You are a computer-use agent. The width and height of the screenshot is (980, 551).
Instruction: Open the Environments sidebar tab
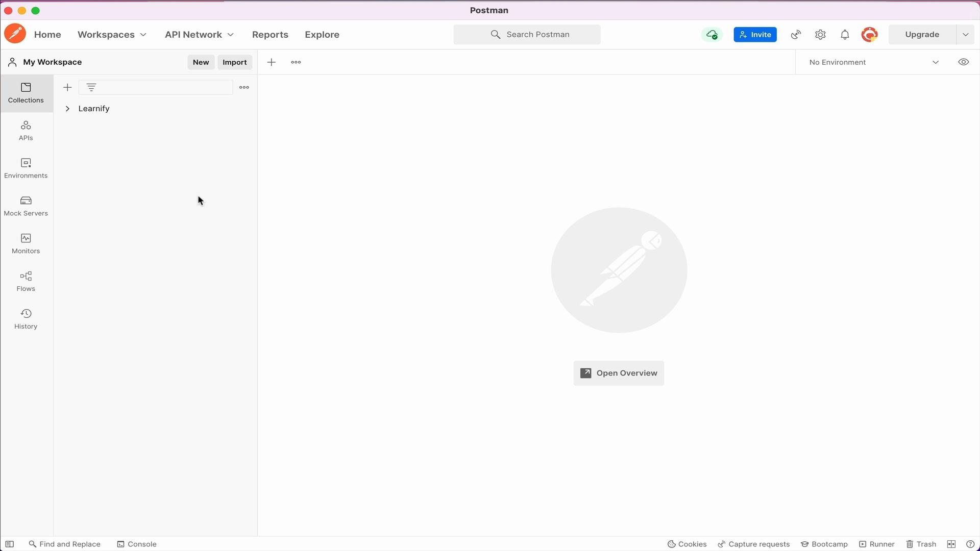pos(26,168)
